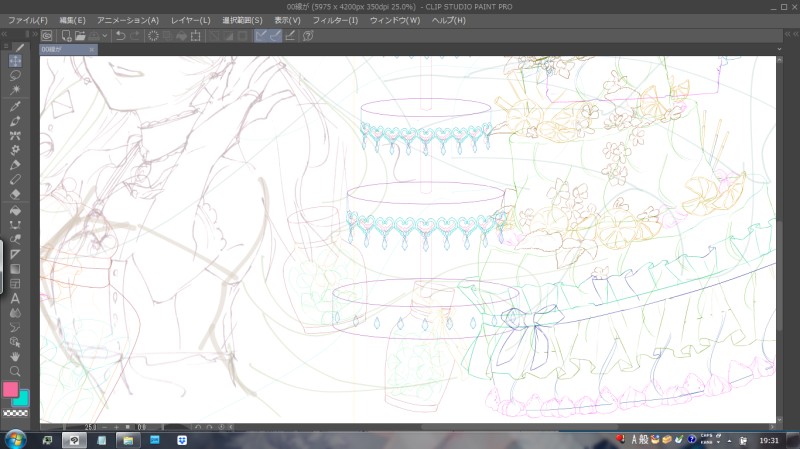Image resolution: width=800 pixels, height=449 pixels.
Task: Select the Hand move tool
Action: point(15,357)
